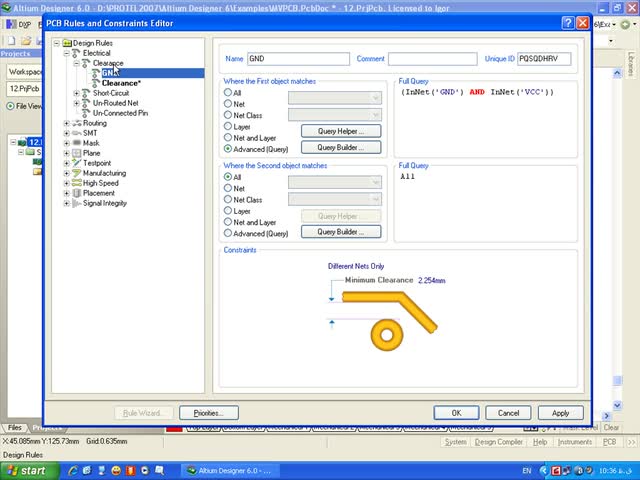Image resolution: width=640 pixels, height=480 pixels.
Task: Select 'Advanced (Query)' for the Second object
Action: (228, 233)
